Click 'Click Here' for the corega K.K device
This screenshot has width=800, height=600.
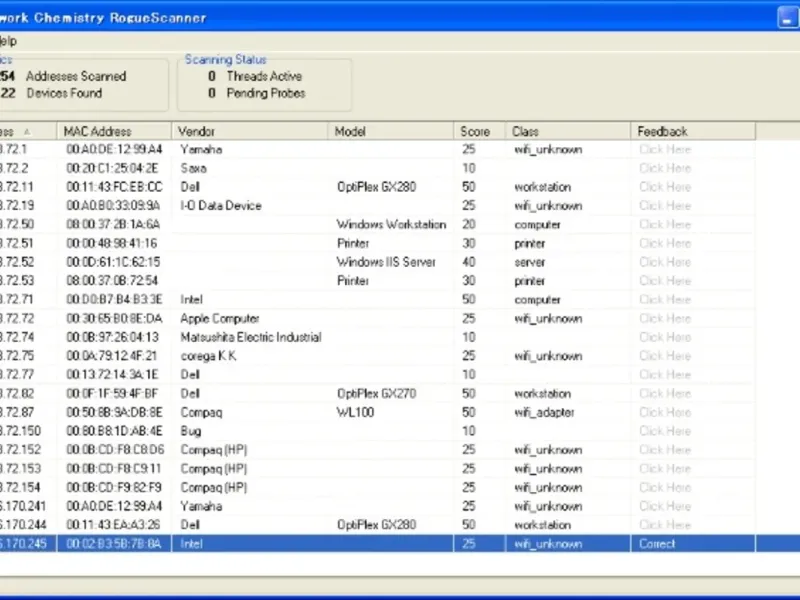[x=665, y=356]
